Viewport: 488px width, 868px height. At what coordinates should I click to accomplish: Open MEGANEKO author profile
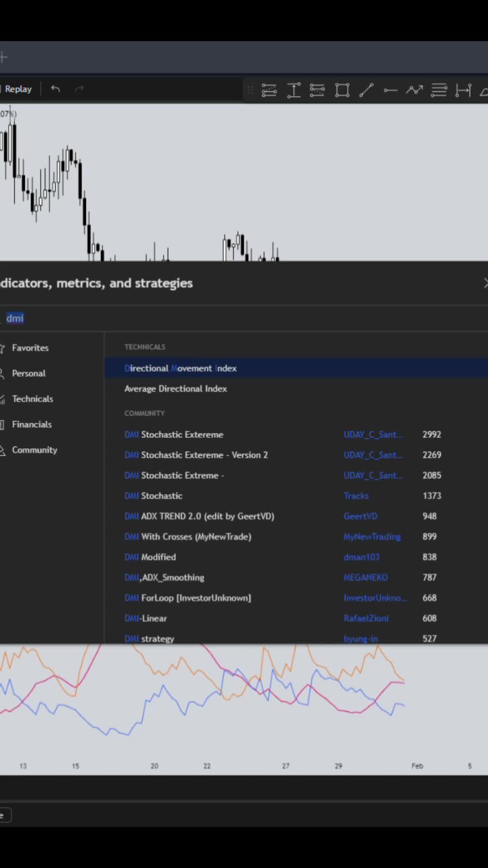[x=366, y=577]
